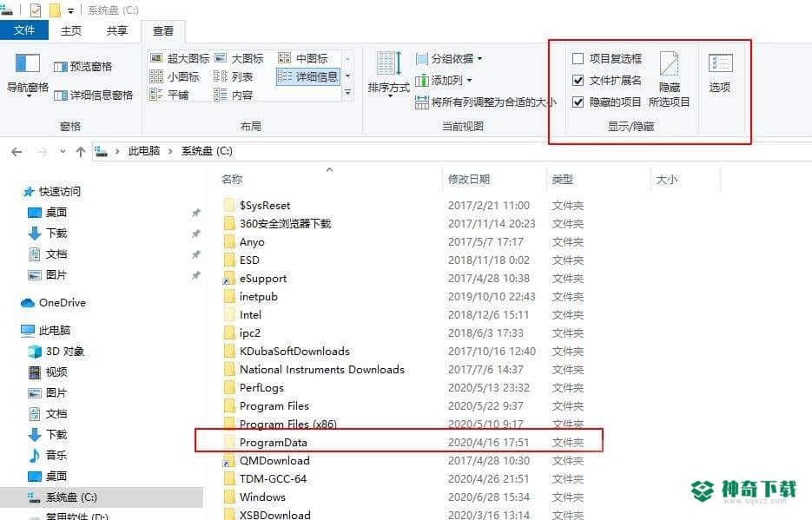Choose 详细信息 layout
The image size is (812, 520).
307,76
